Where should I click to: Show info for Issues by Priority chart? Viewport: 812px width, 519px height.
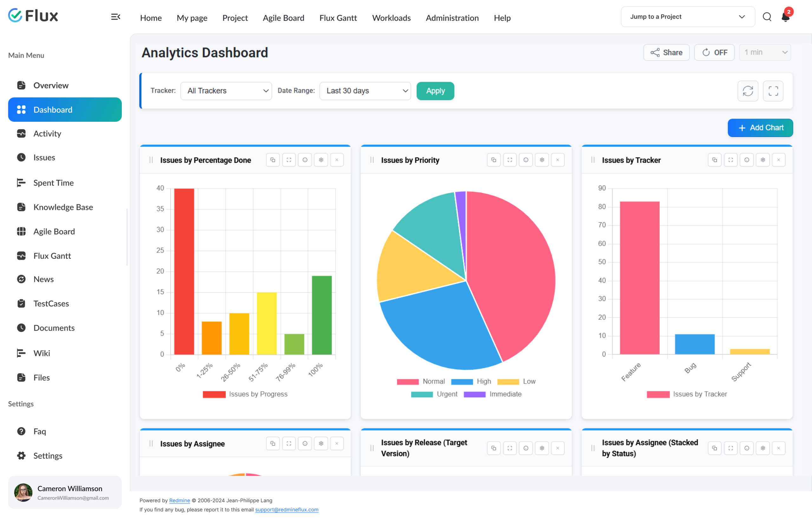[526, 160]
